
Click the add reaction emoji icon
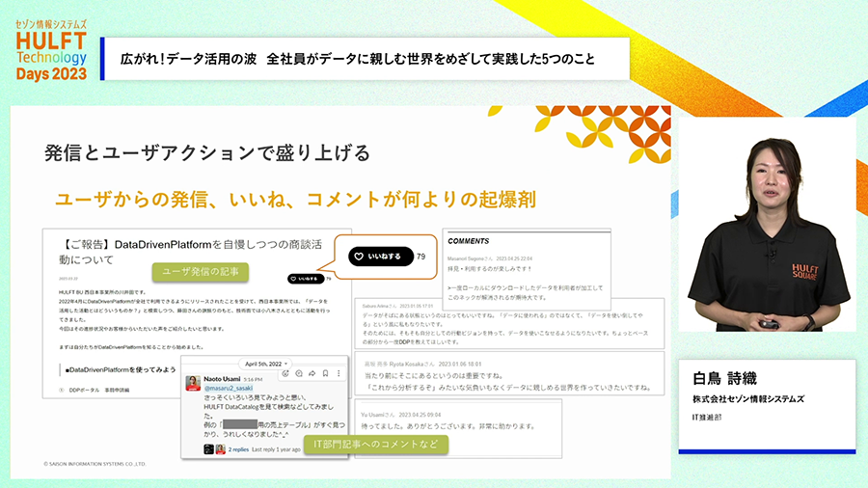[x=285, y=373]
